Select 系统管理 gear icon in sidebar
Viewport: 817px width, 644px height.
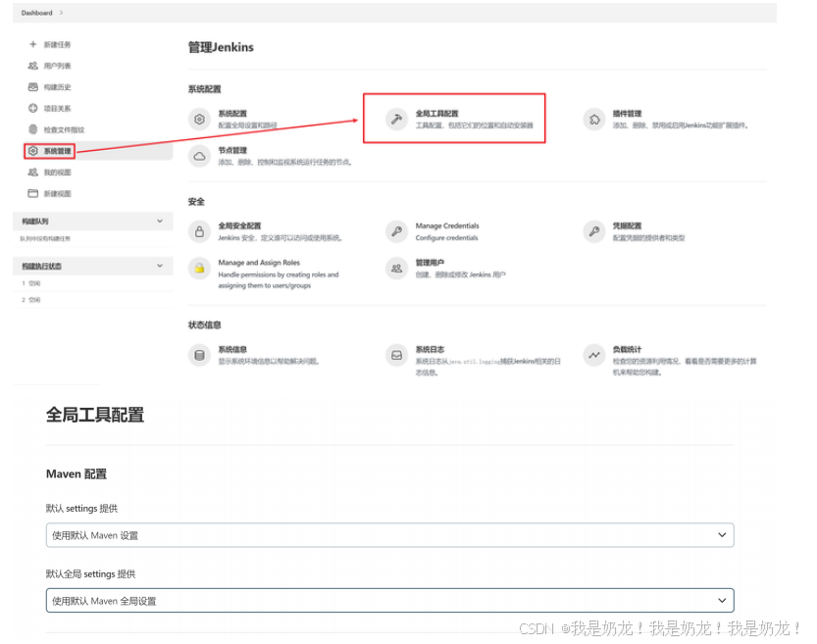coord(32,151)
